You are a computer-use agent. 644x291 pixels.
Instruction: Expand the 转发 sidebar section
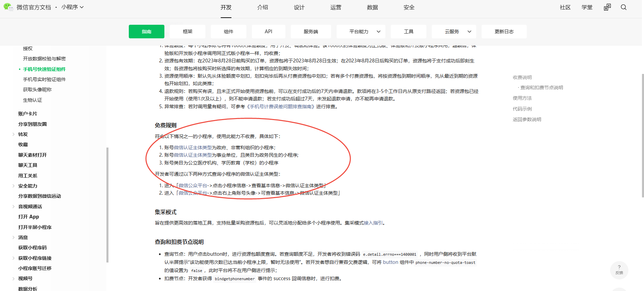click(14, 134)
